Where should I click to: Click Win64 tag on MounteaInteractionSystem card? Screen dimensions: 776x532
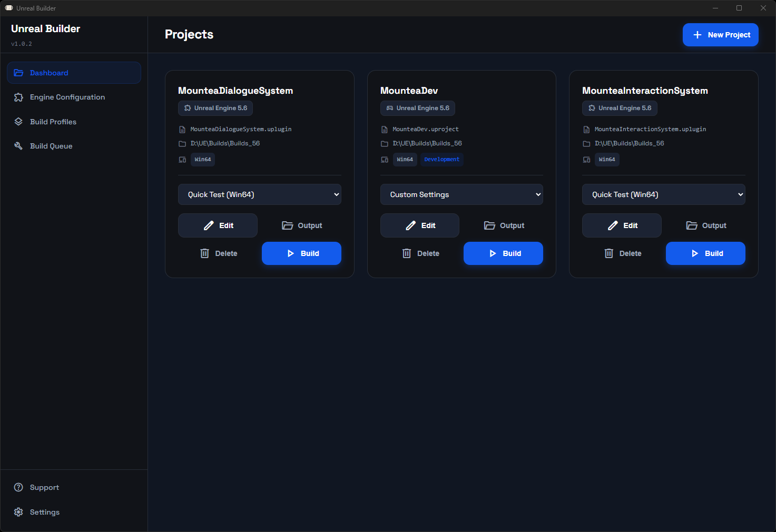click(607, 159)
